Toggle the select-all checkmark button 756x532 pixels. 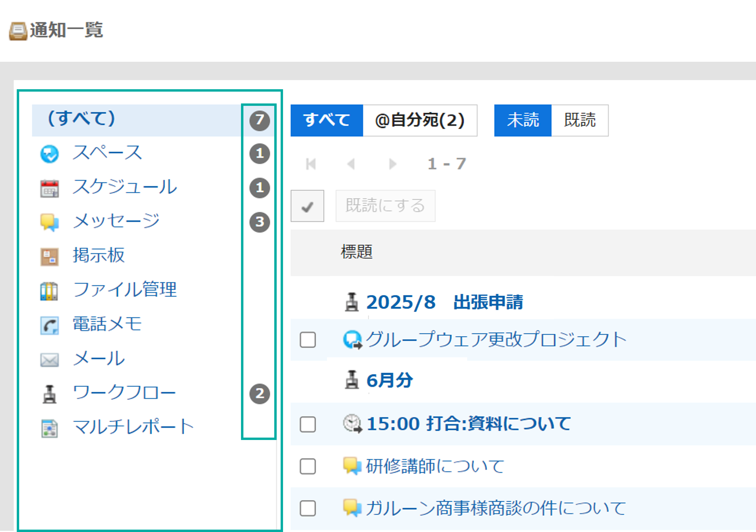(307, 206)
